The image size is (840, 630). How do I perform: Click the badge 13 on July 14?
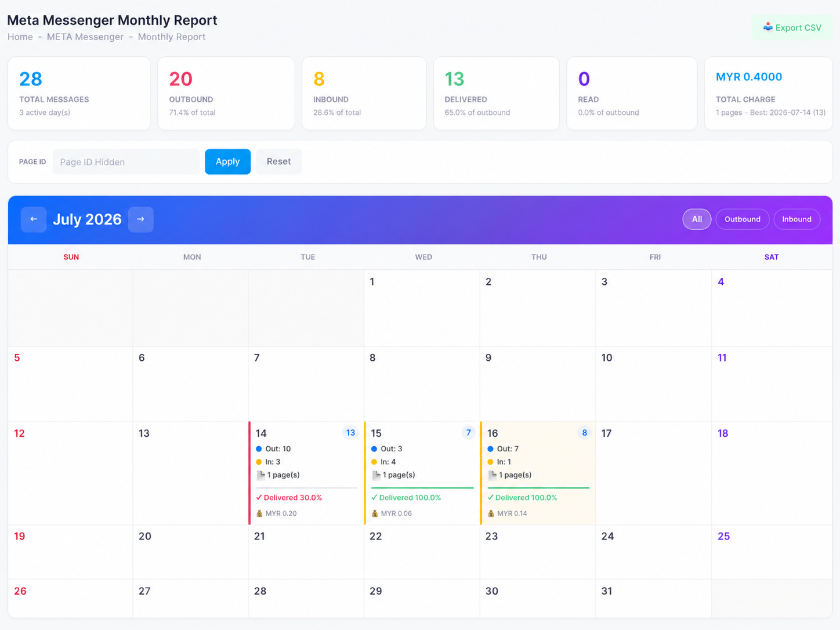tap(350, 433)
